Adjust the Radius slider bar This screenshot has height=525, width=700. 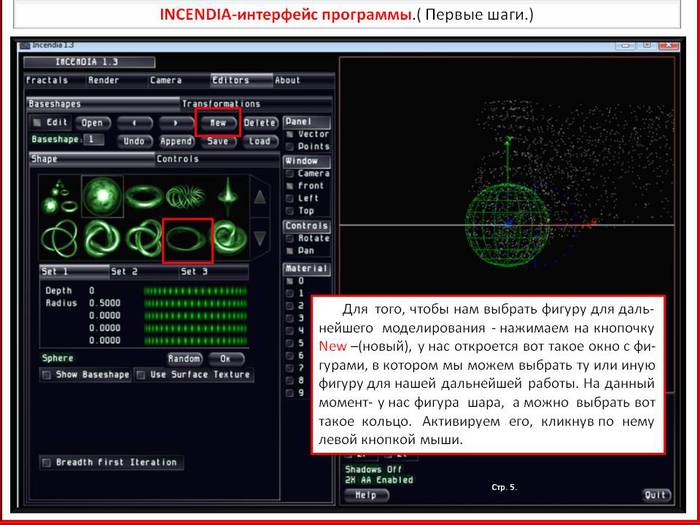pos(196,304)
